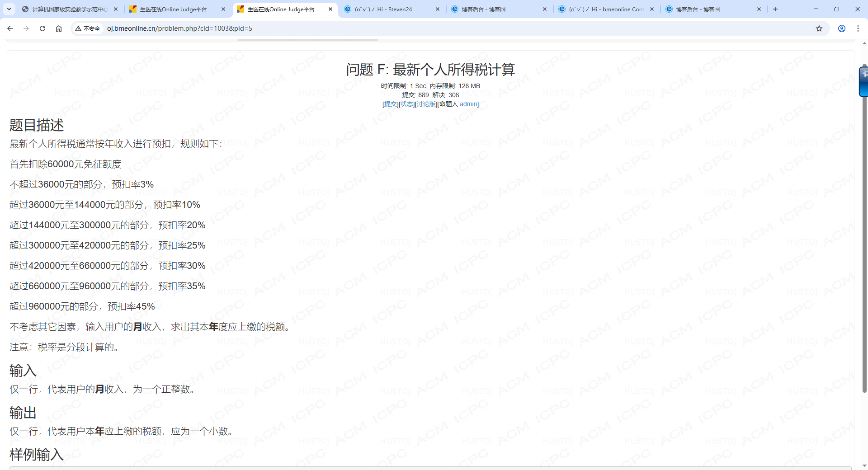Close the active 生医在线Online Judge平台 tab
Screen dimensions: 868x470
330,9
